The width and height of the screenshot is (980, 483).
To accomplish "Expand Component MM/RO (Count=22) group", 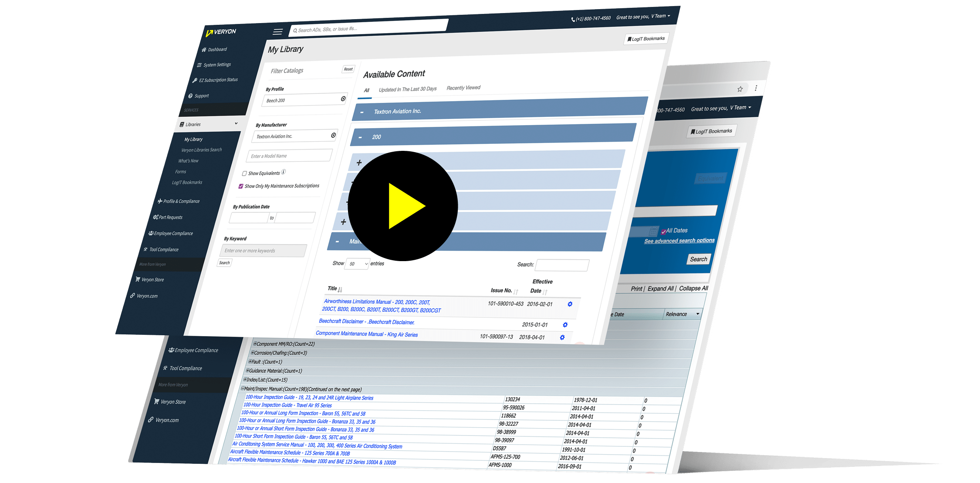I will point(255,344).
